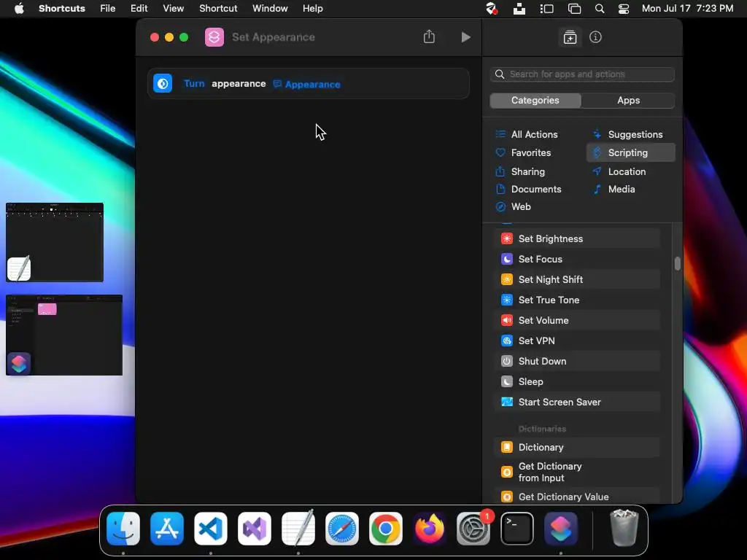Open the View menu
Screen dimensions: 747x560
pyautogui.click(x=173, y=9)
